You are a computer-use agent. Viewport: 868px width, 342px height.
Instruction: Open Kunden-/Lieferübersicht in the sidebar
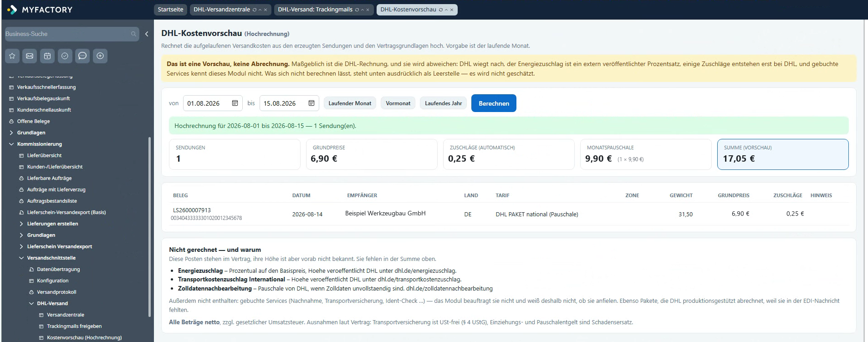55,167
